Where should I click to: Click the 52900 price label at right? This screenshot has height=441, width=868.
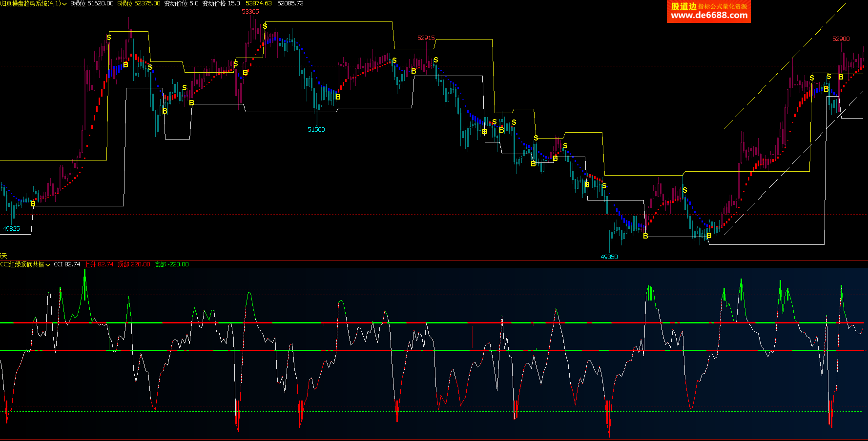[841, 39]
